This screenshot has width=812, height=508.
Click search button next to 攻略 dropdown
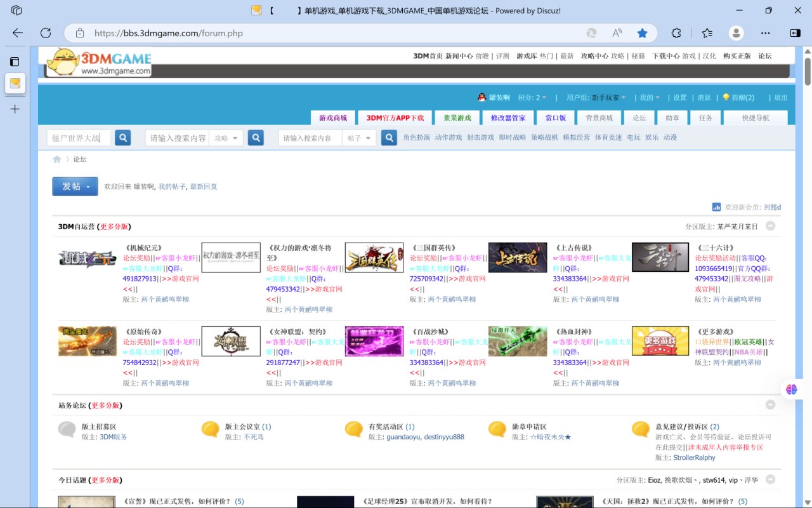(256, 138)
